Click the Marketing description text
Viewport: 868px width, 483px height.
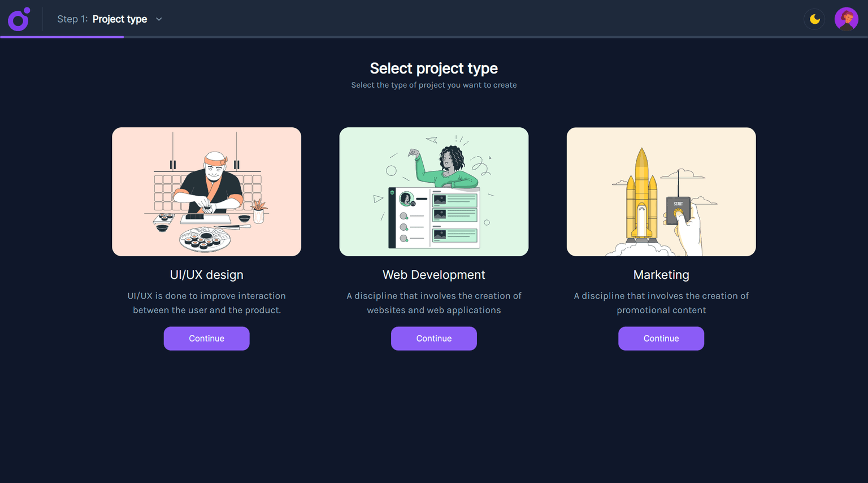point(661,303)
